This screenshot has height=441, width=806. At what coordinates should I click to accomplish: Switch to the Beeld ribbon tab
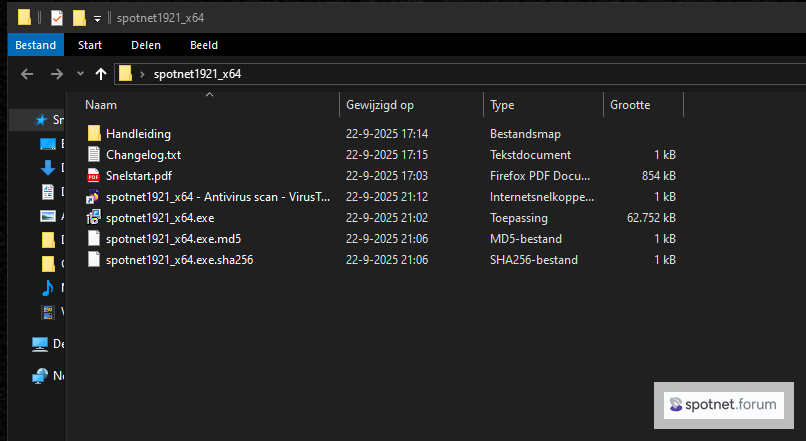(x=204, y=45)
